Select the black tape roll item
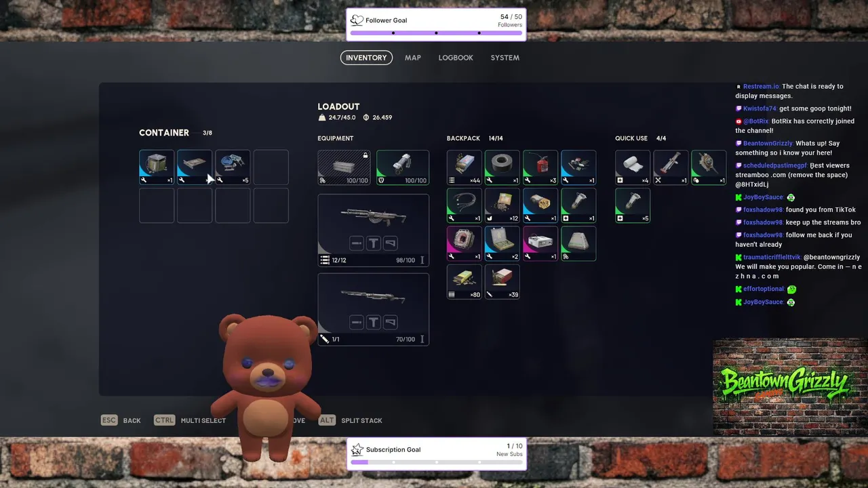This screenshot has width=868, height=488. click(x=502, y=167)
